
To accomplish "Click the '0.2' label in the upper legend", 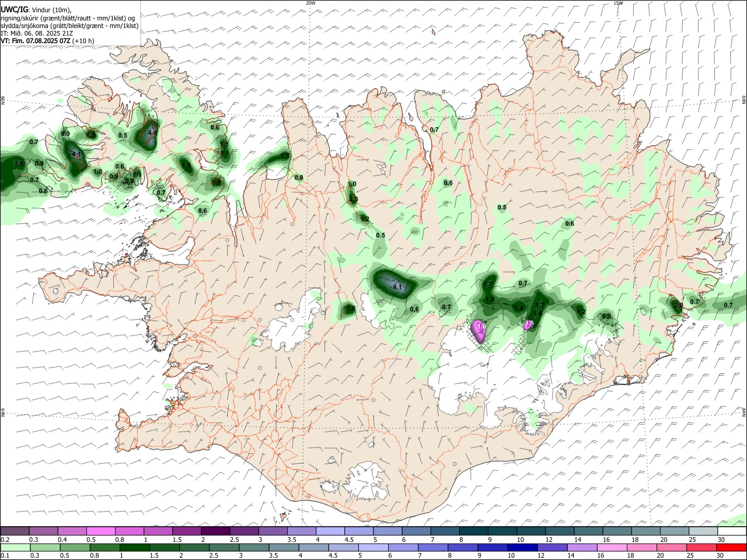I will click(5, 540).
